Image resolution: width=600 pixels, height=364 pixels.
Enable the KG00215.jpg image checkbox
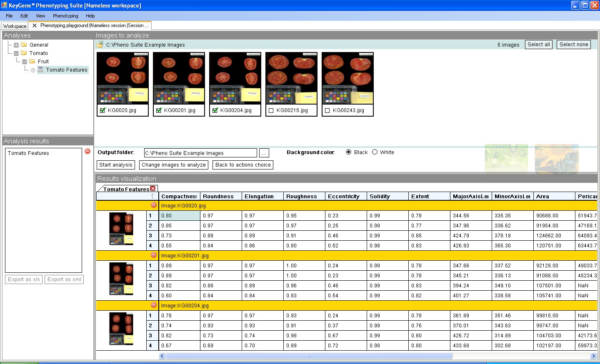tap(271, 110)
